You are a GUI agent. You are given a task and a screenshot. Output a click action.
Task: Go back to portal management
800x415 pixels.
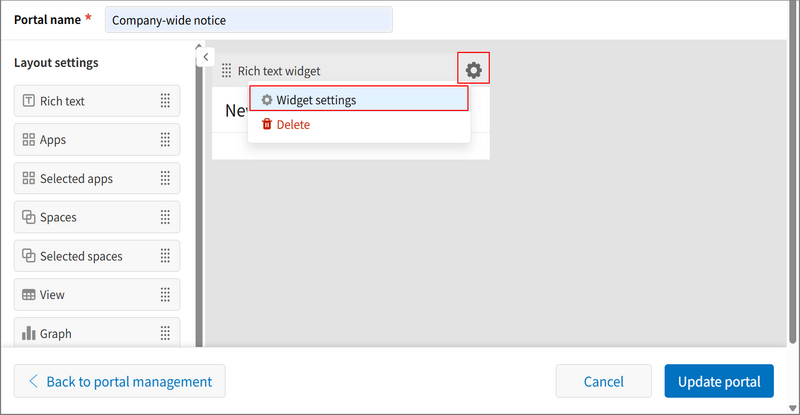click(x=120, y=381)
